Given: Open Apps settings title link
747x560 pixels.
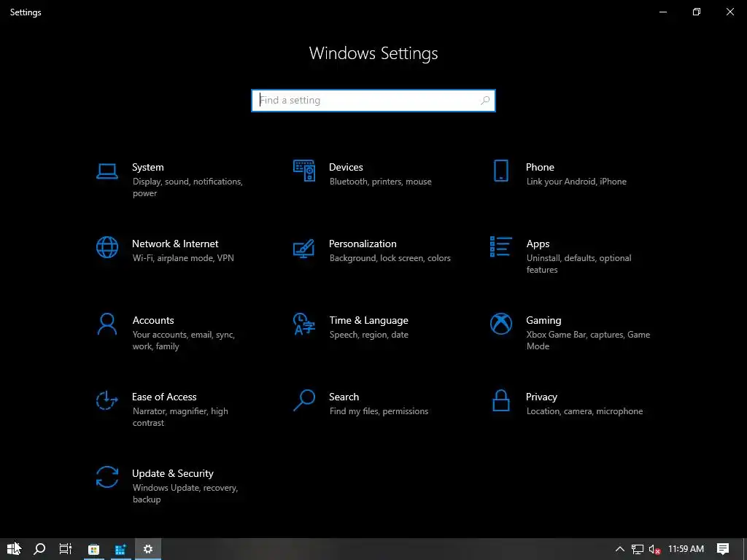Looking at the screenshot, I should click(538, 244).
